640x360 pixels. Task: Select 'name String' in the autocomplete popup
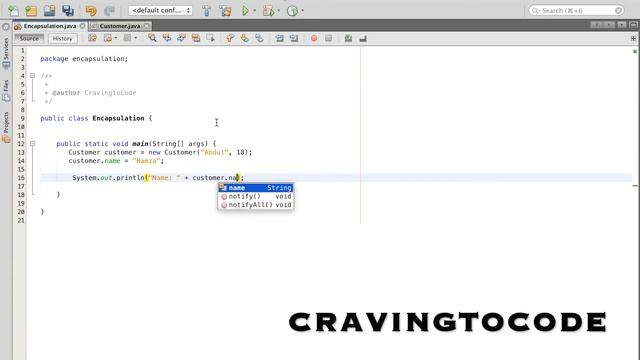pyautogui.click(x=256, y=188)
